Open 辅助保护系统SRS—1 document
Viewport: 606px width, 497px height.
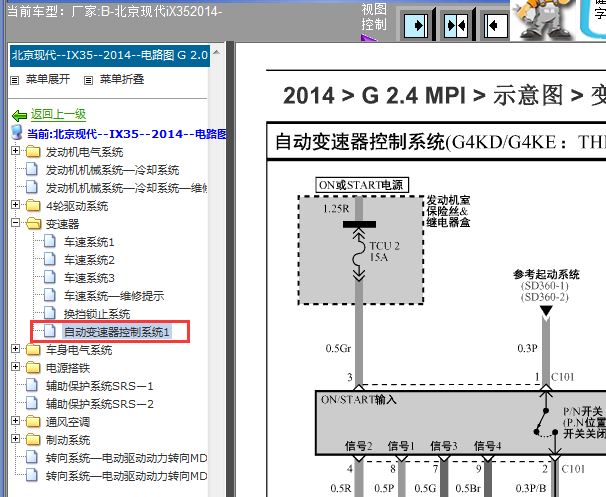[99, 386]
